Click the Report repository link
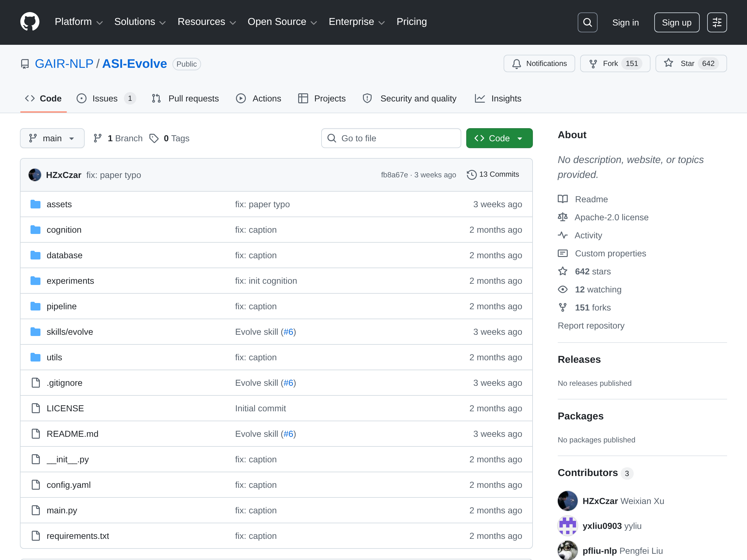Viewport: 747px width, 560px height. (x=591, y=325)
